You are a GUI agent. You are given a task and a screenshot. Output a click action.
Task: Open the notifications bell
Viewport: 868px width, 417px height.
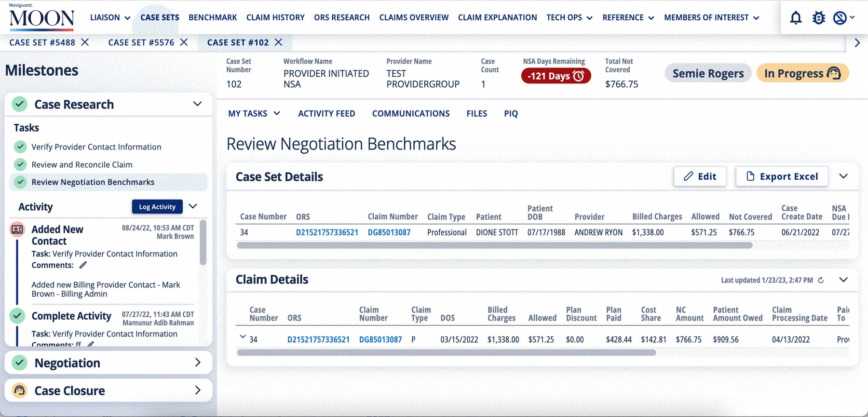click(796, 18)
